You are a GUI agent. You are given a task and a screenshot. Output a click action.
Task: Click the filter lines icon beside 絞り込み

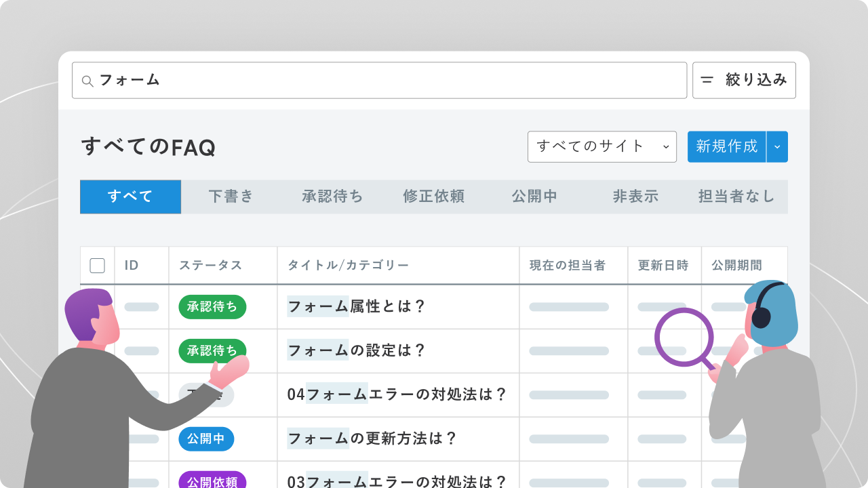coord(707,80)
